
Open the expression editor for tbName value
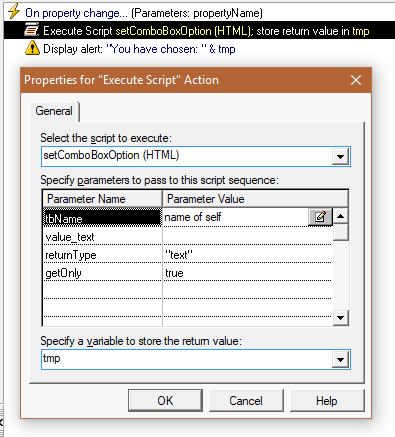[x=320, y=217]
